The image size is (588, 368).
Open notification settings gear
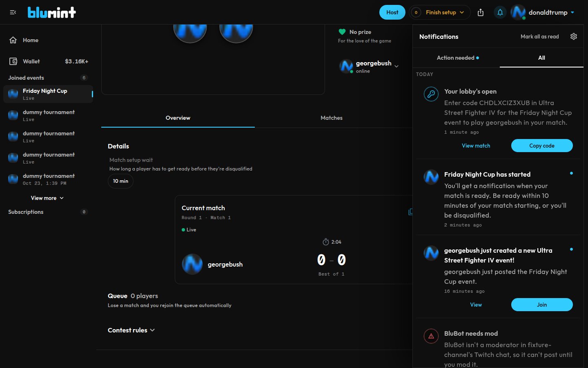tap(574, 36)
